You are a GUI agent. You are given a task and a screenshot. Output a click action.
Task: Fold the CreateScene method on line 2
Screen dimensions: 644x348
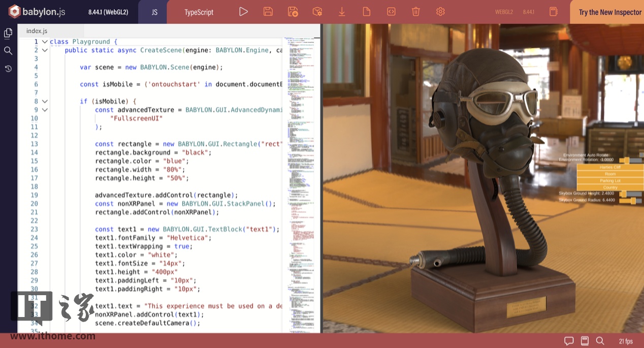[x=45, y=50]
